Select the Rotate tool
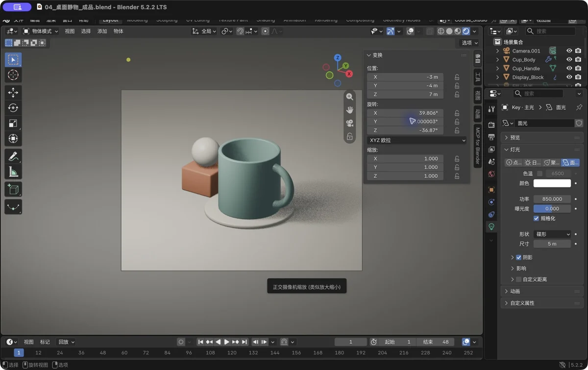Image resolution: width=588 pixels, height=370 pixels. [13, 108]
